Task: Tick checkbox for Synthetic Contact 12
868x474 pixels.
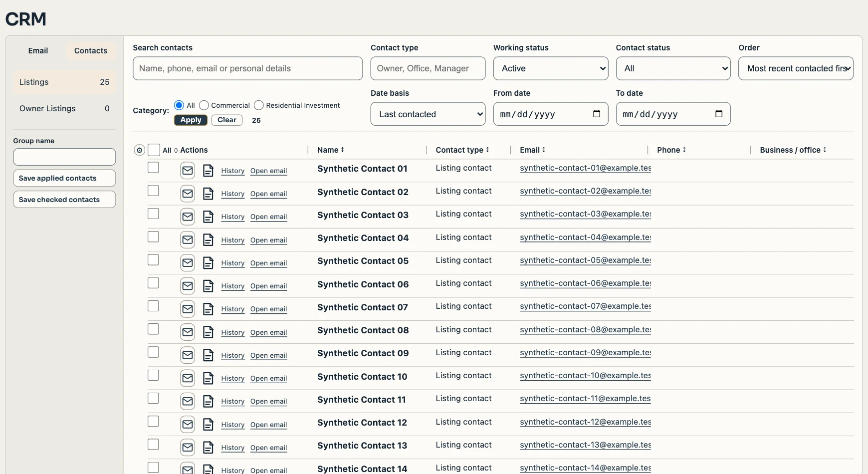Action: [153, 422]
